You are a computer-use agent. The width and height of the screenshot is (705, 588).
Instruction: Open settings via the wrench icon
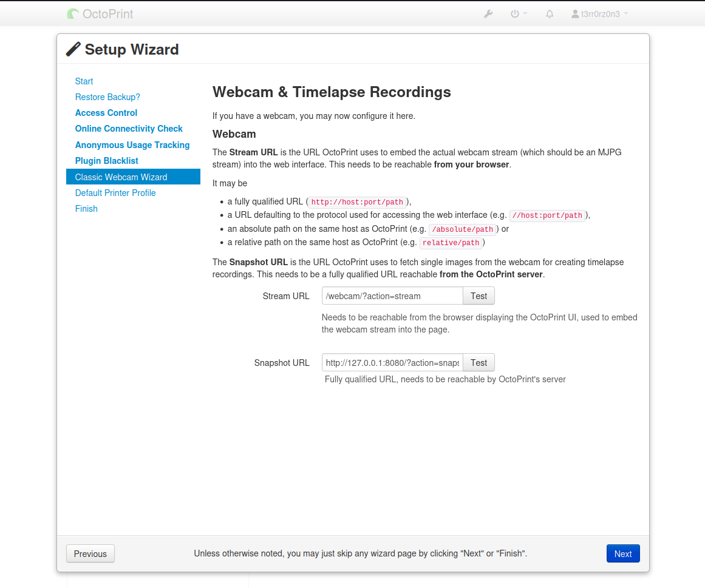(488, 14)
